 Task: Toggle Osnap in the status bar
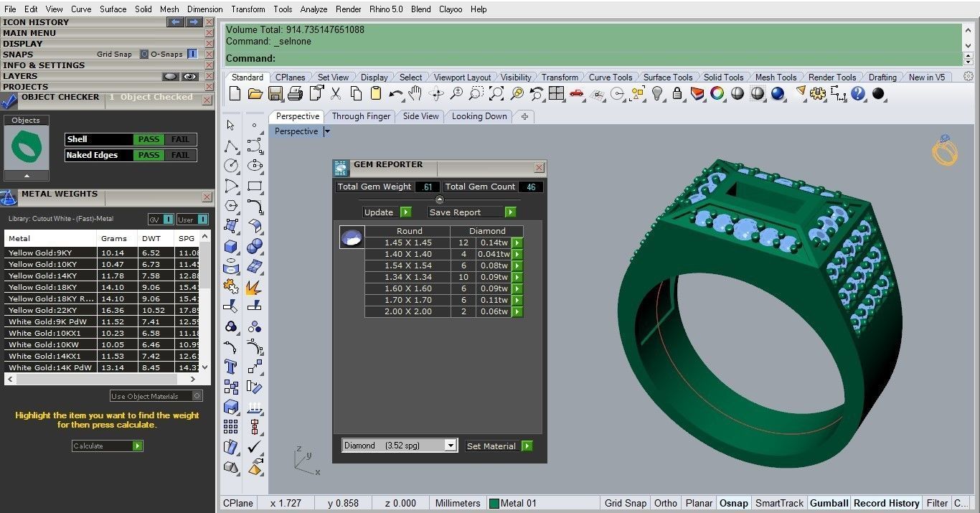(733, 503)
